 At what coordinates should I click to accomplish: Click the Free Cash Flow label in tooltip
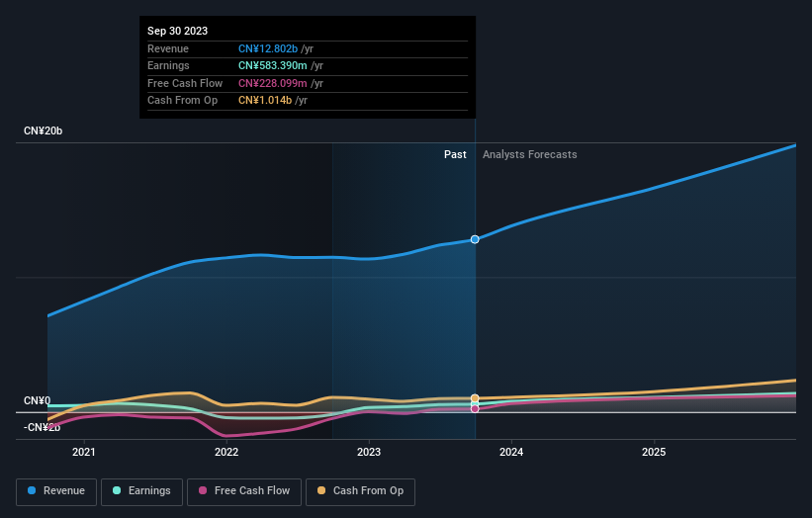[185, 83]
